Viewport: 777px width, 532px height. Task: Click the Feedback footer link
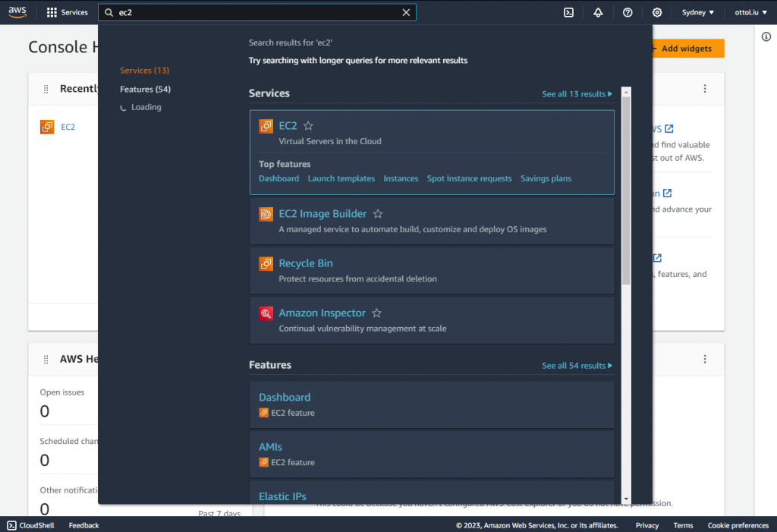[x=83, y=525]
